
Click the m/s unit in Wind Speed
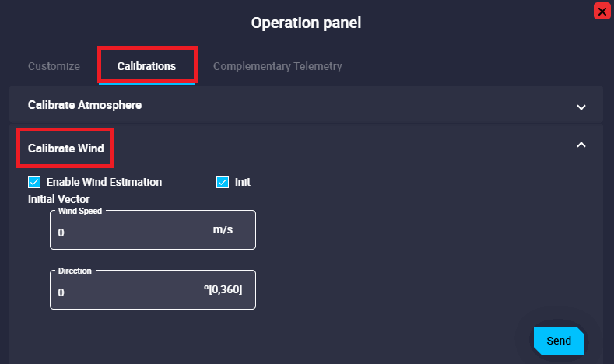[223, 230]
